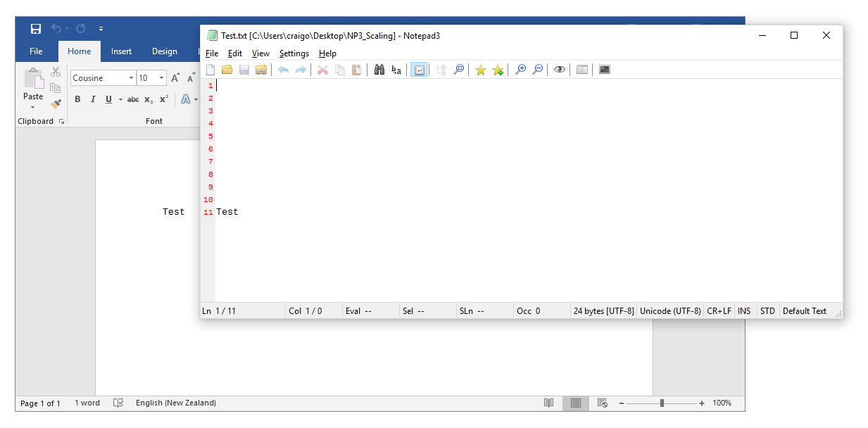This screenshot has width=868, height=428.
Task: Switch to the Insert tab in Word
Action: click(121, 51)
